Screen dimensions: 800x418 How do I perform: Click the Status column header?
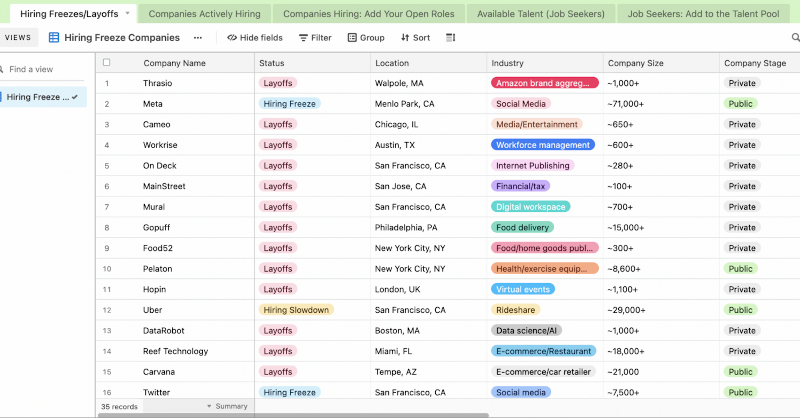312,63
